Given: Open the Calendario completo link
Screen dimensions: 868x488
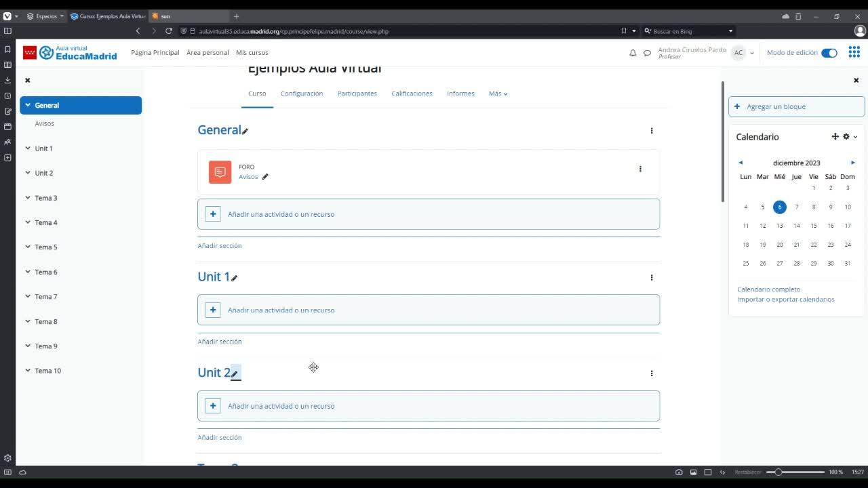Looking at the screenshot, I should (x=769, y=289).
